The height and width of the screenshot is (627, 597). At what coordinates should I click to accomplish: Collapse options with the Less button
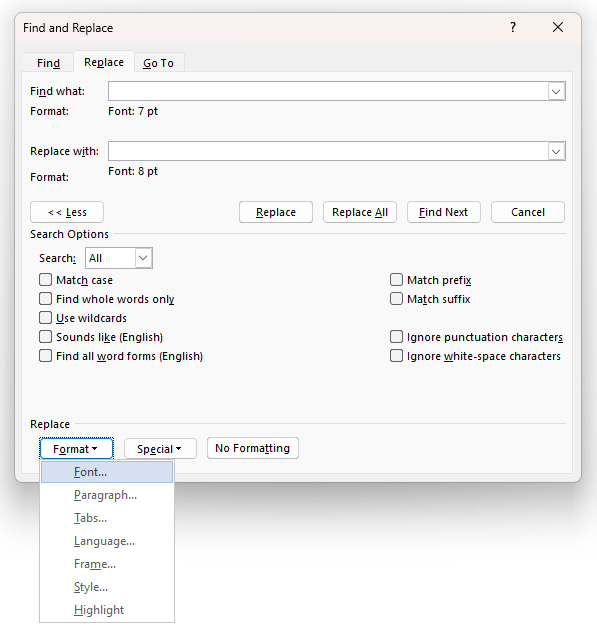click(x=67, y=212)
